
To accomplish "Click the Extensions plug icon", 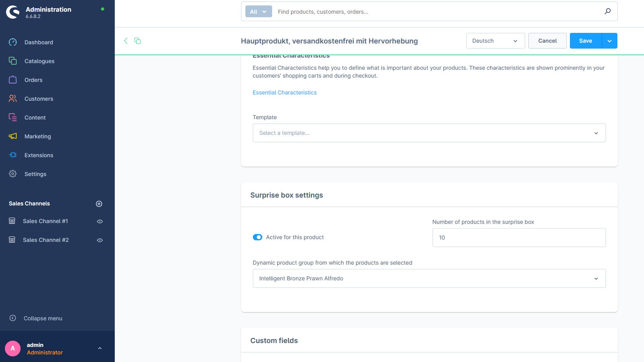I will pyautogui.click(x=13, y=155).
